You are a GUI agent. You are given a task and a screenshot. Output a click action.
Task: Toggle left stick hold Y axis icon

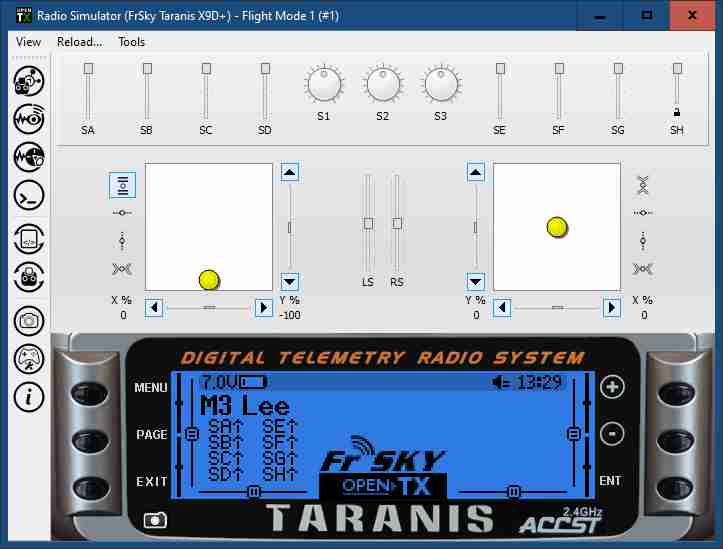click(122, 241)
